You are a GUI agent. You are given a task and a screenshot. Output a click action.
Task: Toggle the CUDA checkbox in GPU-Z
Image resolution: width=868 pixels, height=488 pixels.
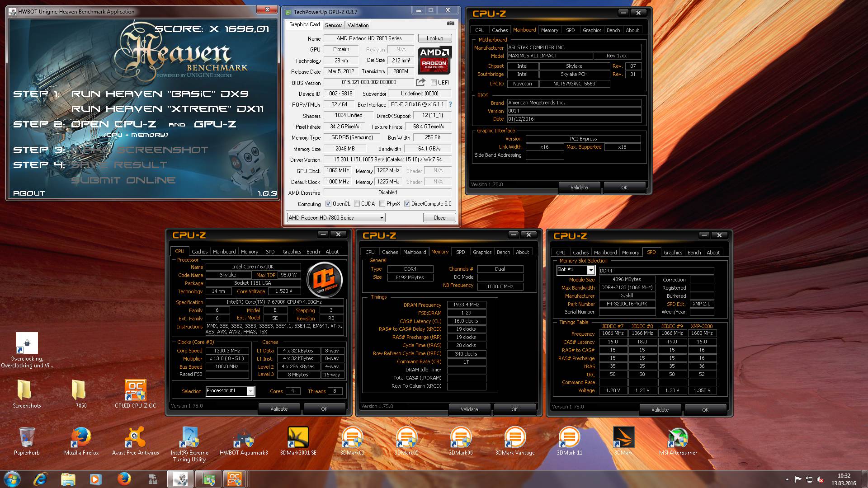tap(357, 204)
